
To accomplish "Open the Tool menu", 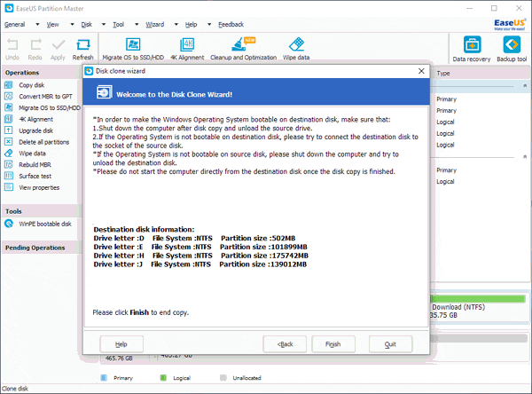I will point(119,25).
